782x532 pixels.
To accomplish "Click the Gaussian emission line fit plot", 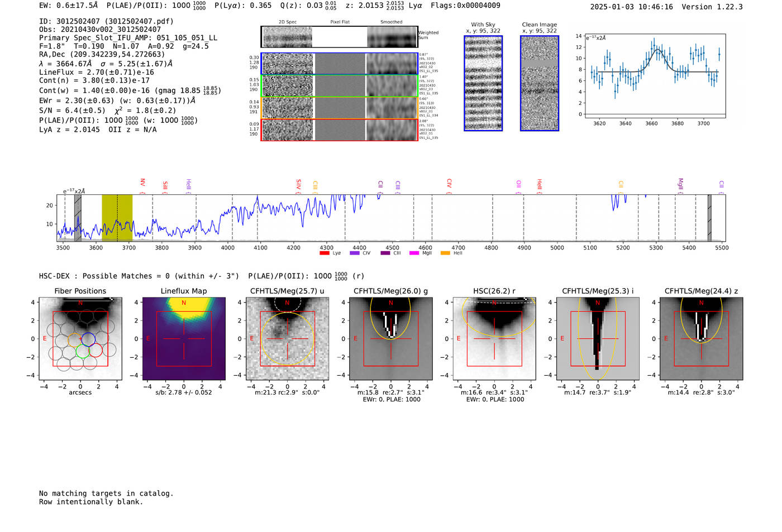I will tap(655, 75).
